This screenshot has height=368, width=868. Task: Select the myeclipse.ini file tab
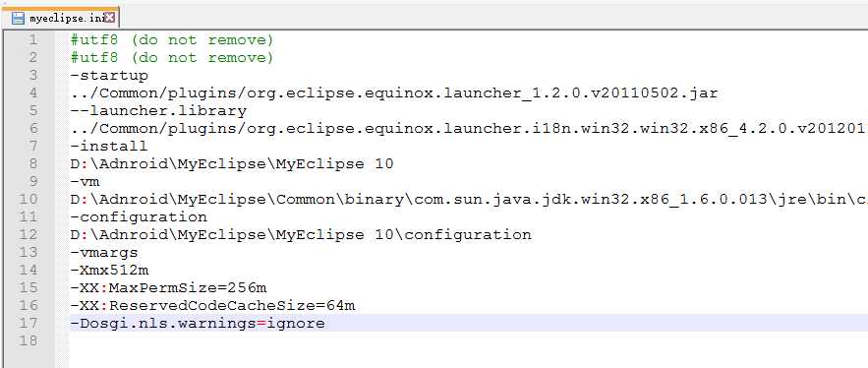tap(60, 18)
